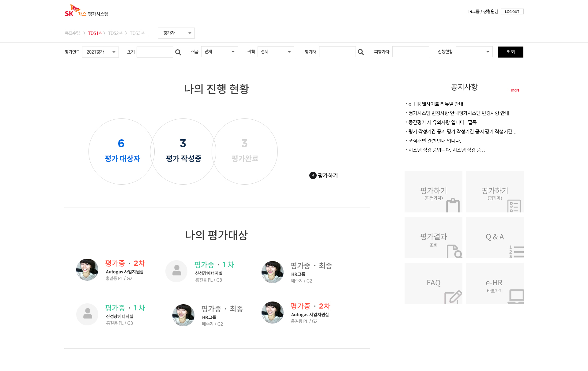Open the 평가결과 조회 tile
This screenshot has height=371, width=588.
(433, 238)
